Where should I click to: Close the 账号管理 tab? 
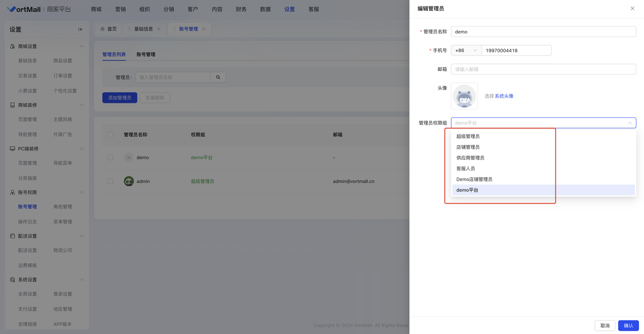(x=204, y=29)
